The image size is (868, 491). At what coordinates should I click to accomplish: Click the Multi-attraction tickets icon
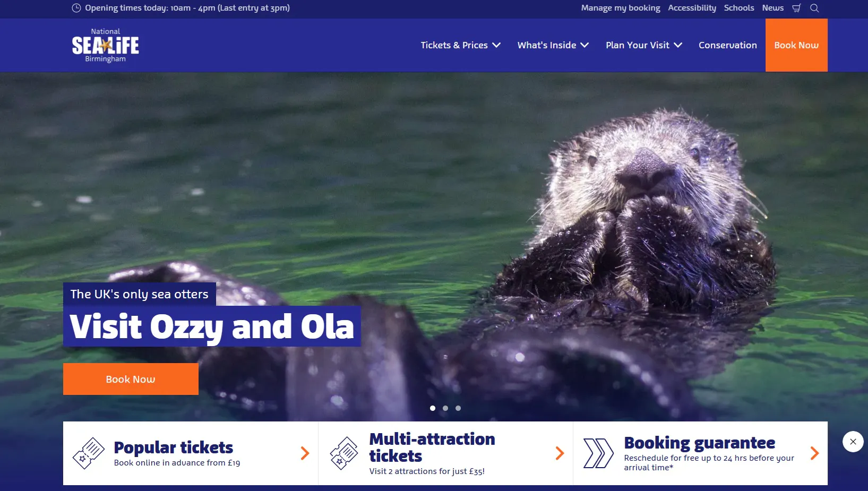tap(344, 453)
